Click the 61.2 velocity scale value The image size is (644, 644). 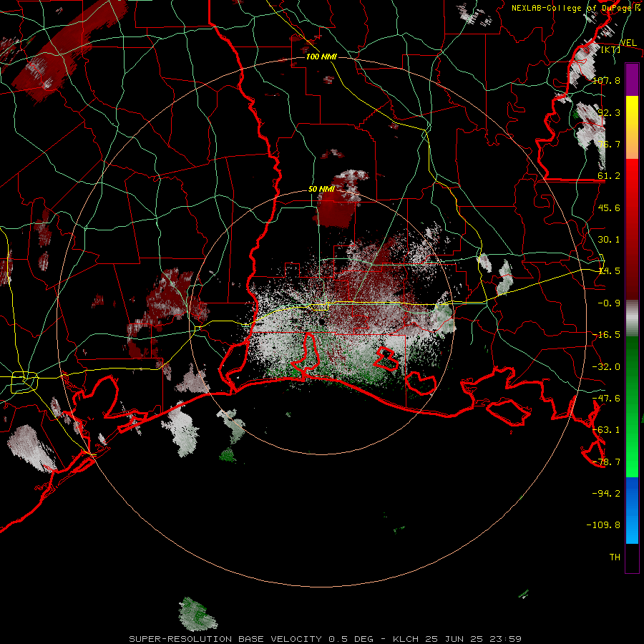click(x=609, y=176)
